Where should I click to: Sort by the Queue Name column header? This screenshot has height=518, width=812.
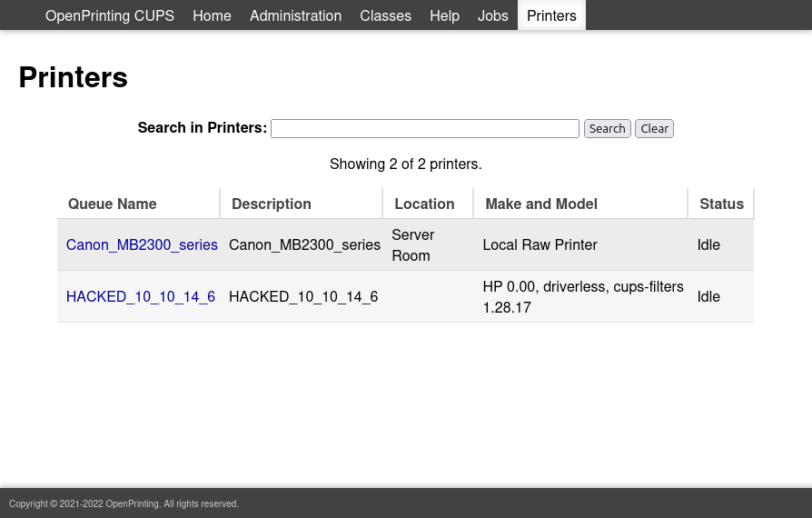coord(112,204)
